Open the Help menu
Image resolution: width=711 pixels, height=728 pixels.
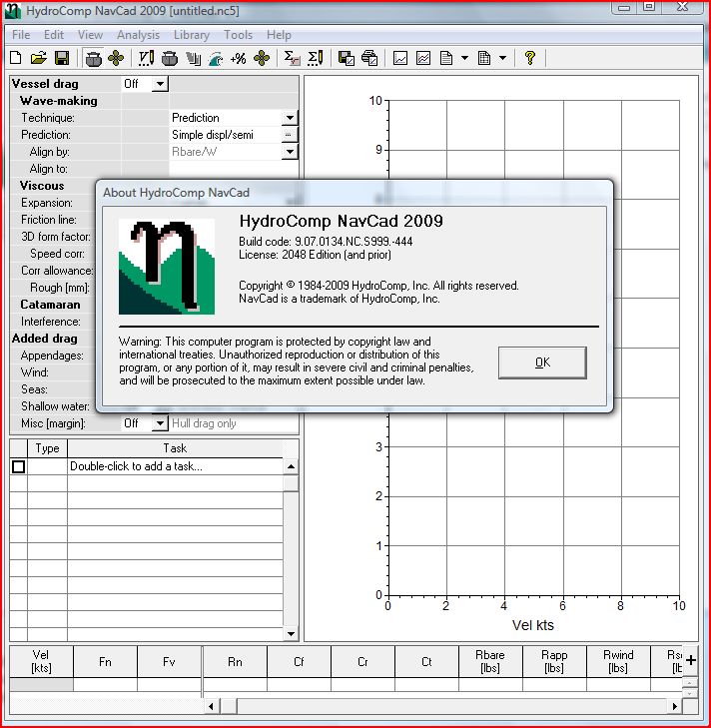click(x=279, y=35)
